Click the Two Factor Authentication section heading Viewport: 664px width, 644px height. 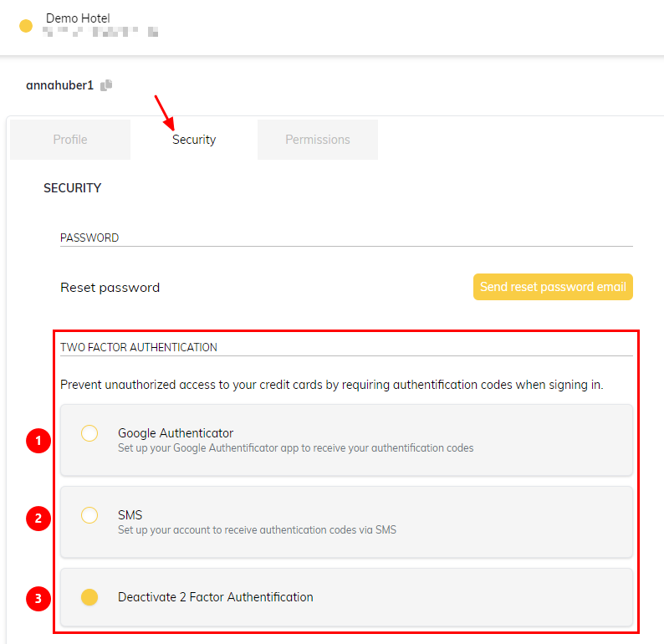click(x=139, y=347)
